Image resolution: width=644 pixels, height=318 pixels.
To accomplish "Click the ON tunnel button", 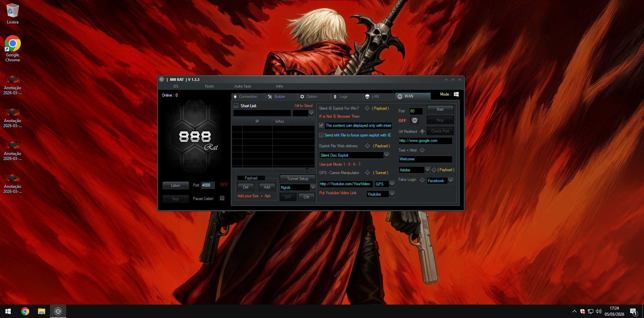I will coord(306,197).
